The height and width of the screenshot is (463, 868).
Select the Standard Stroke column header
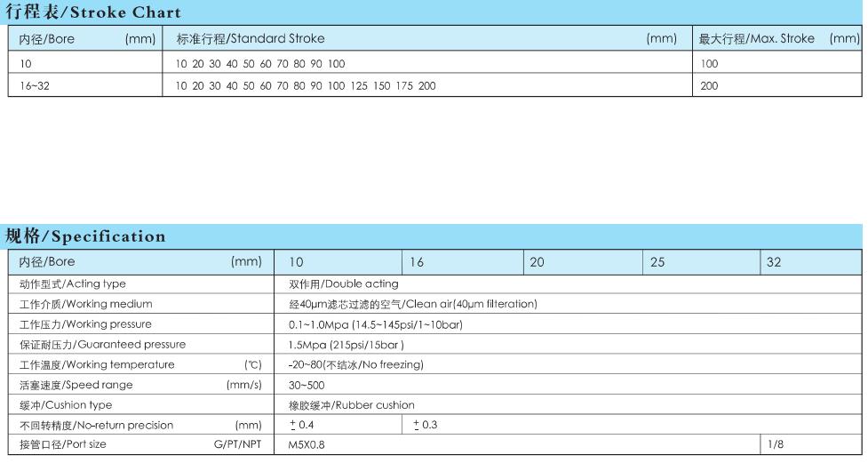point(251,39)
